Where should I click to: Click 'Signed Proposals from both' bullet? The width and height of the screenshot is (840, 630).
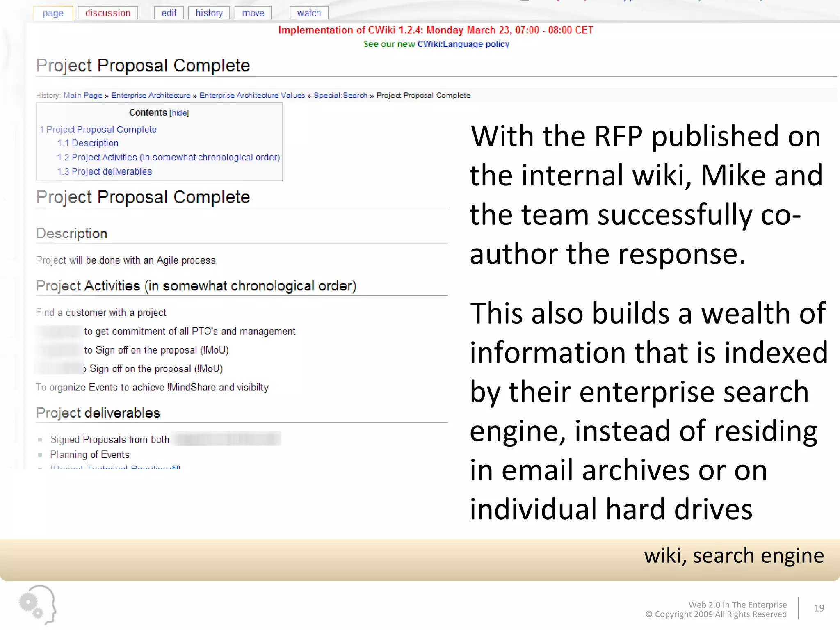tap(110, 440)
